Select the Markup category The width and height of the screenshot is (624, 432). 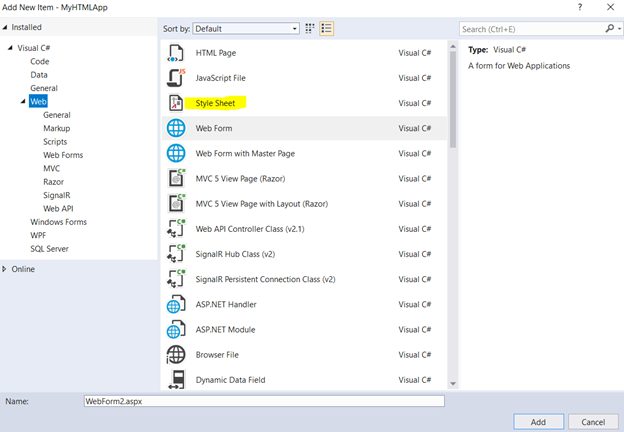click(x=57, y=128)
